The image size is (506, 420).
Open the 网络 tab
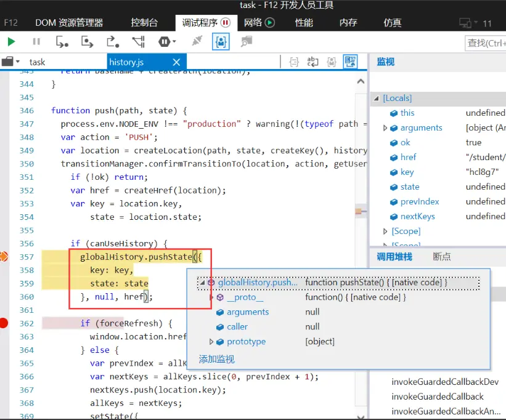point(253,23)
